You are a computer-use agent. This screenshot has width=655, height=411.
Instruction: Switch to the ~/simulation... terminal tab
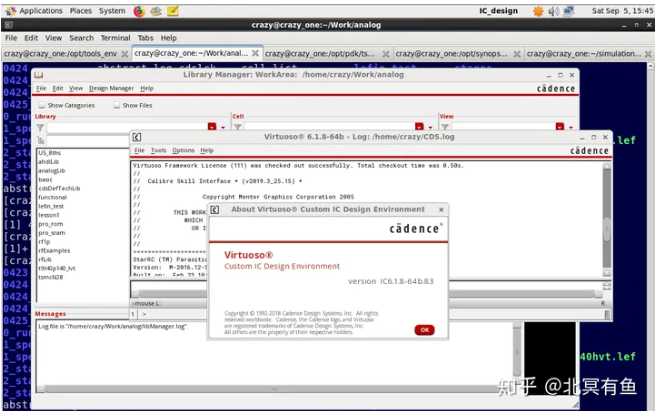(x=584, y=54)
